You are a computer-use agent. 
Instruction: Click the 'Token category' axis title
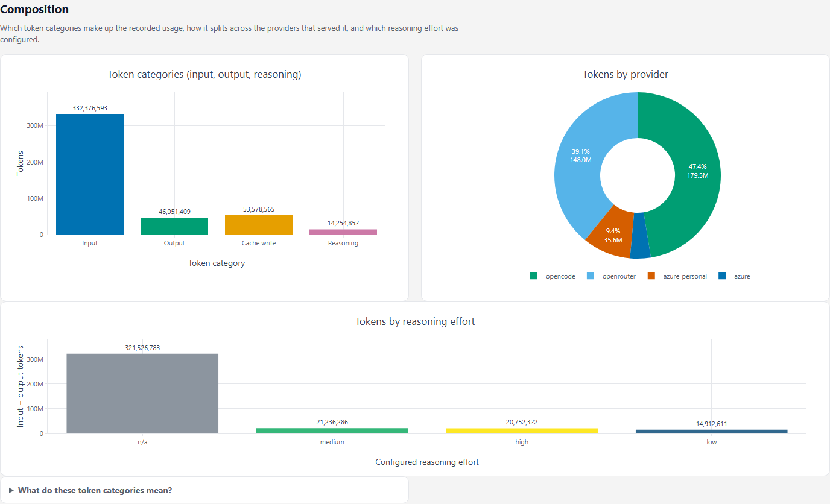click(x=217, y=263)
